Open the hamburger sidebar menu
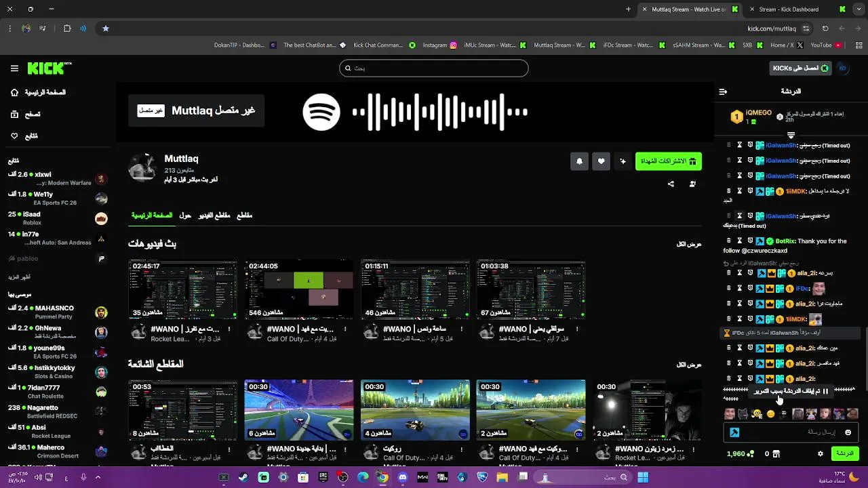The image size is (868, 488). 14,68
